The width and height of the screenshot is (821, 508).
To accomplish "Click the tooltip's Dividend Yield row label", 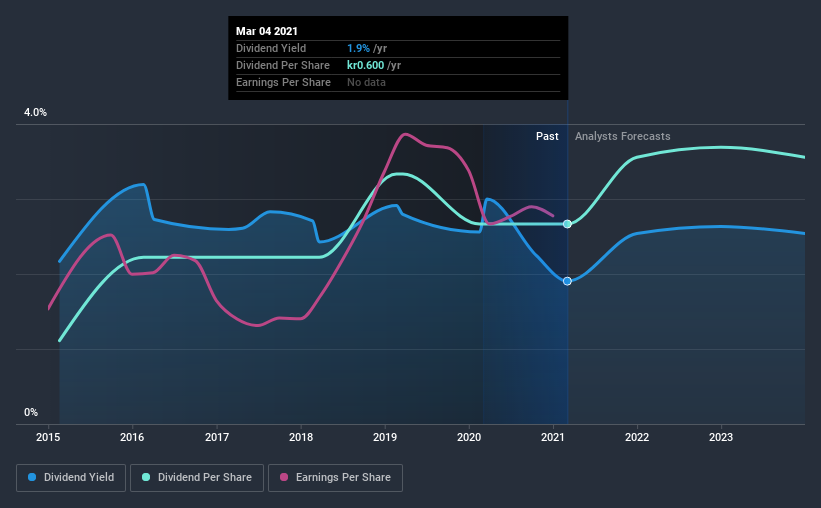I will pos(271,48).
